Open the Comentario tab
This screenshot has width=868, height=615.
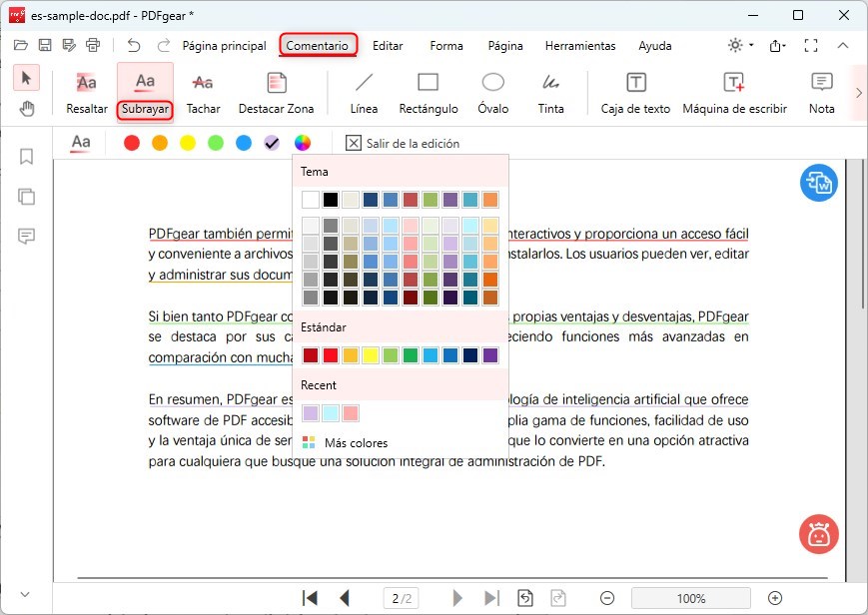point(318,45)
